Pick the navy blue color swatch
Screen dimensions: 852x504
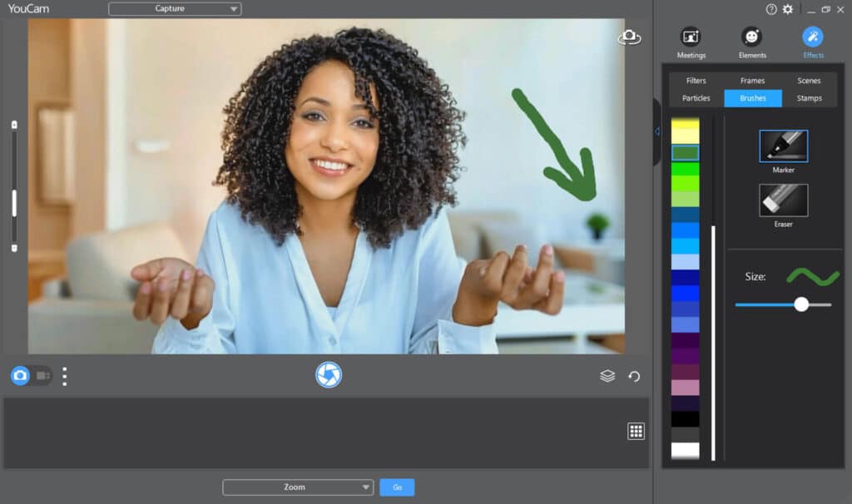coord(686,278)
